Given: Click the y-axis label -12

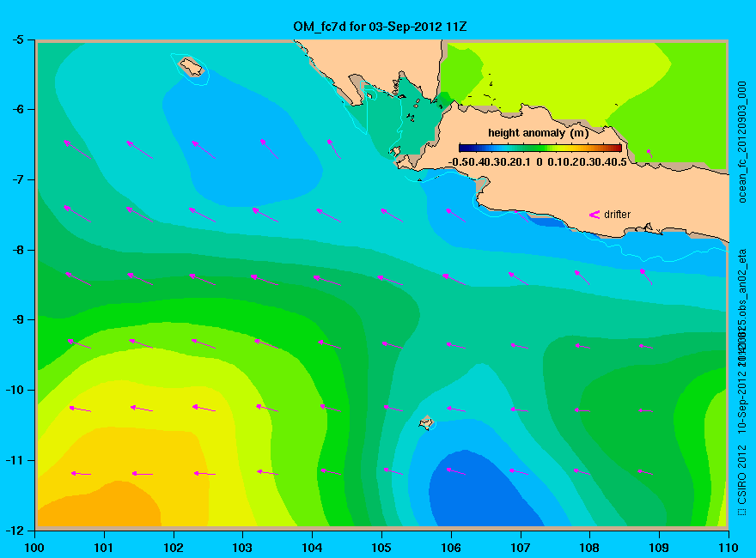Looking at the screenshot, I should [15, 531].
